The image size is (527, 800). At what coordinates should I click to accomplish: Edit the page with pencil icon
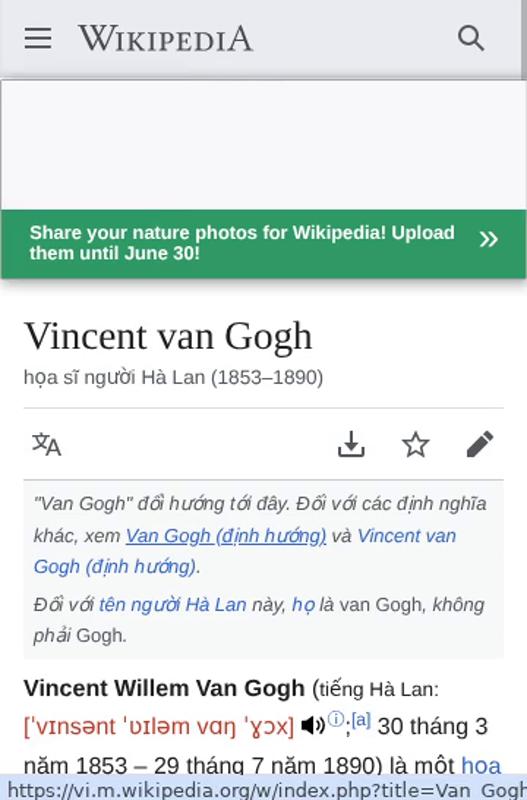[480, 444]
